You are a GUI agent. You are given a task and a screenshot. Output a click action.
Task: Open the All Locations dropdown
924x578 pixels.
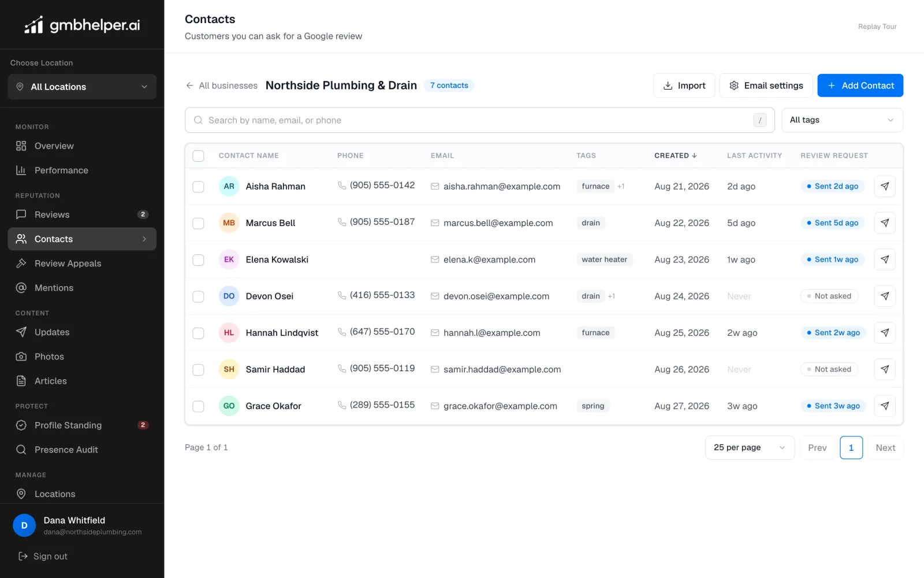(x=82, y=87)
